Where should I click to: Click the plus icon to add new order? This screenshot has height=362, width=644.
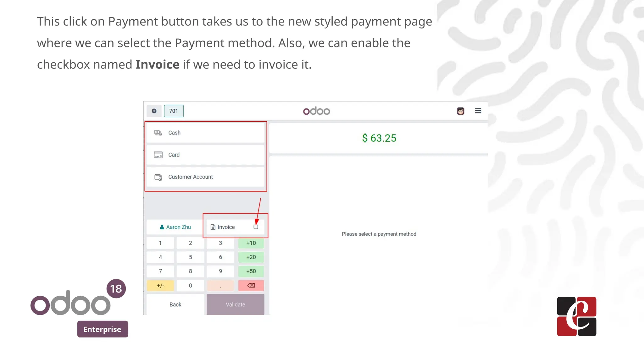(154, 111)
